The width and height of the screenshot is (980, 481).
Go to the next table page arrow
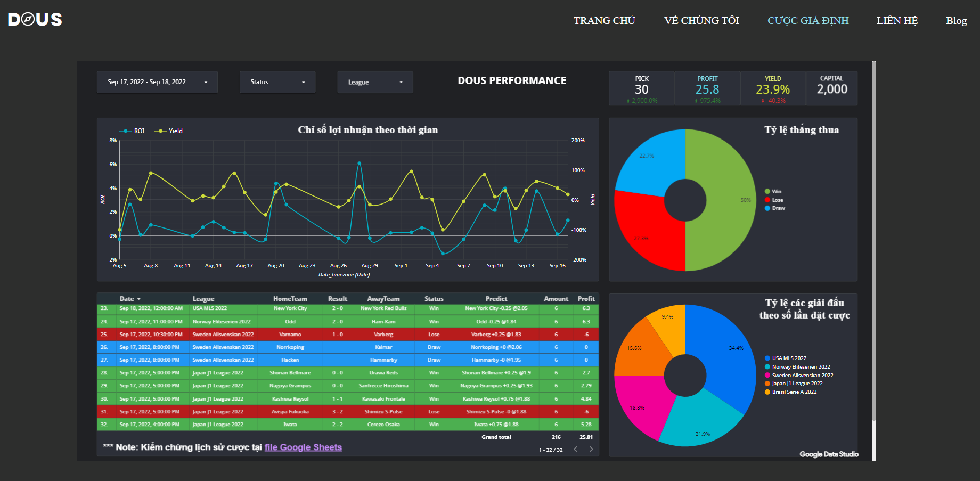click(x=591, y=449)
